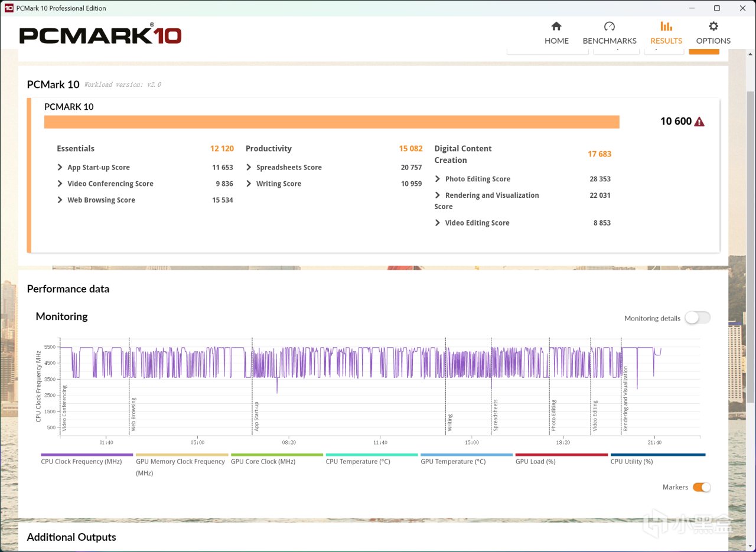Screen dimensions: 756x552
Task: Select the RESULTS bar chart icon
Action: (666, 27)
